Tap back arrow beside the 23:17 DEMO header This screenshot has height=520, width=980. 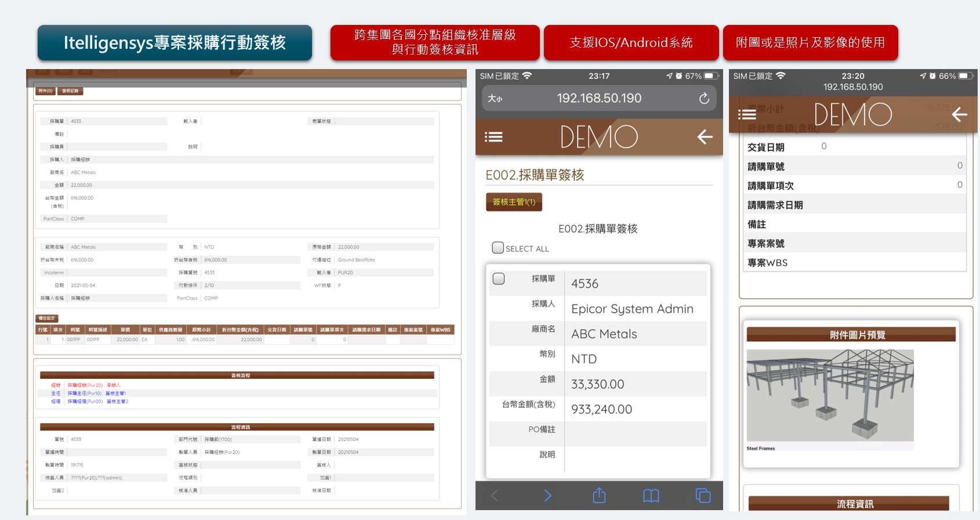coord(705,137)
